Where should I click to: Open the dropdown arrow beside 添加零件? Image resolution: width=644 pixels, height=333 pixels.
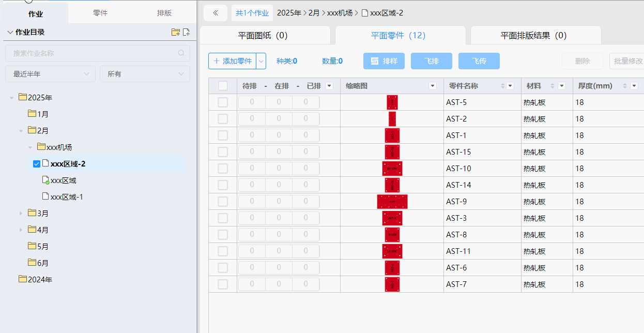point(261,61)
